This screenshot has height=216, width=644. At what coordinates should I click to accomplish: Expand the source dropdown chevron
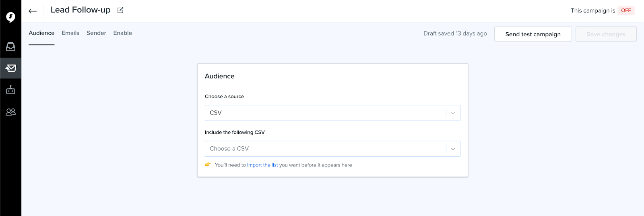coord(453,113)
